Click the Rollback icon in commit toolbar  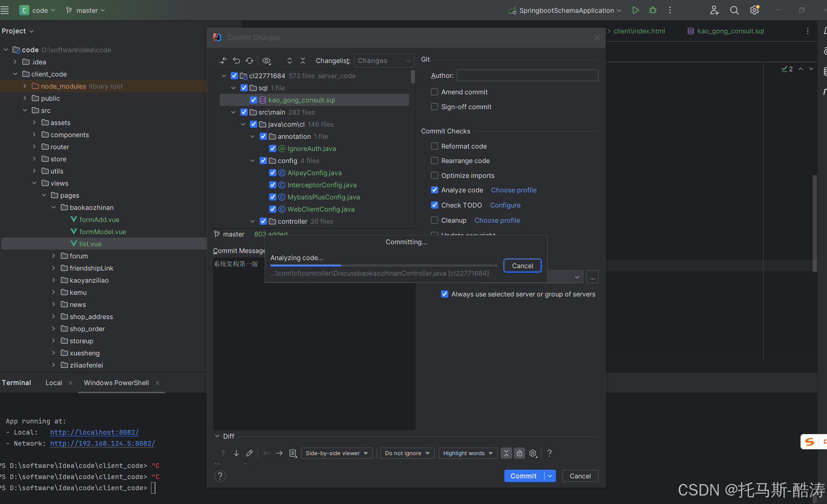[236, 61]
